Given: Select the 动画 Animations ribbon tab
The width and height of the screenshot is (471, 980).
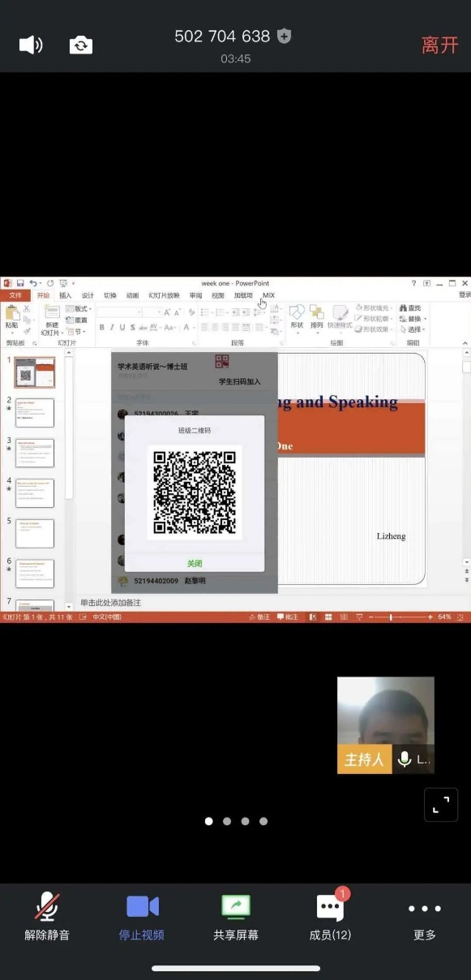Looking at the screenshot, I should 132,295.
